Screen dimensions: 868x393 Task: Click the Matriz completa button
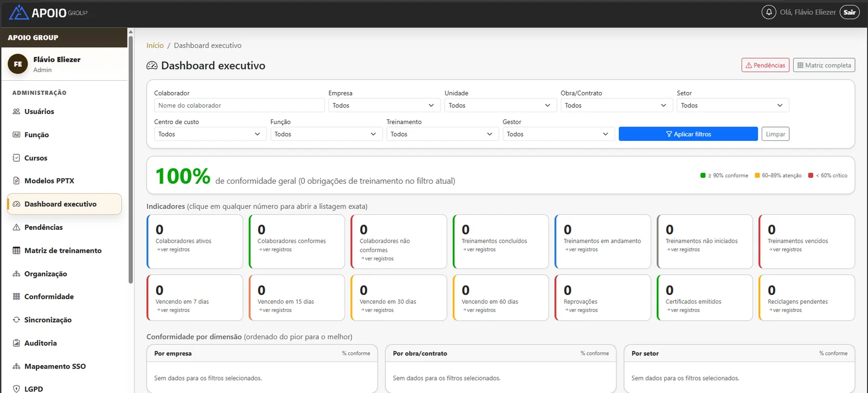[x=824, y=66]
